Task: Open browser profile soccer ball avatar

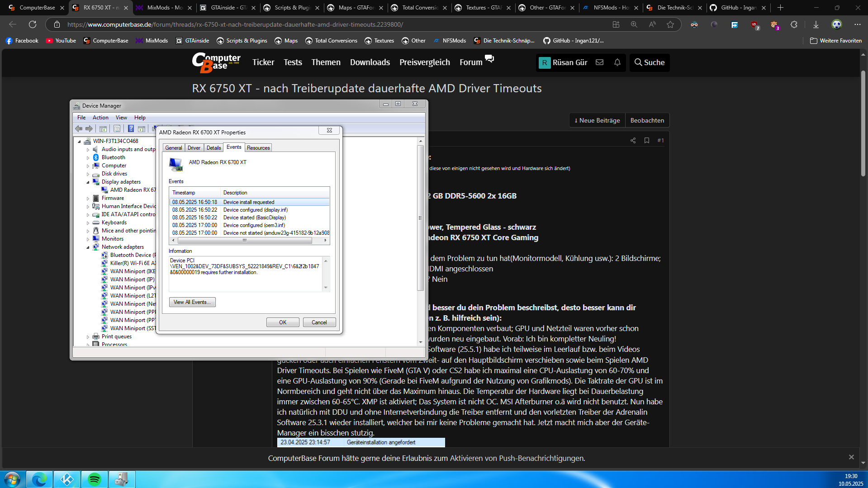Action: 837,24
